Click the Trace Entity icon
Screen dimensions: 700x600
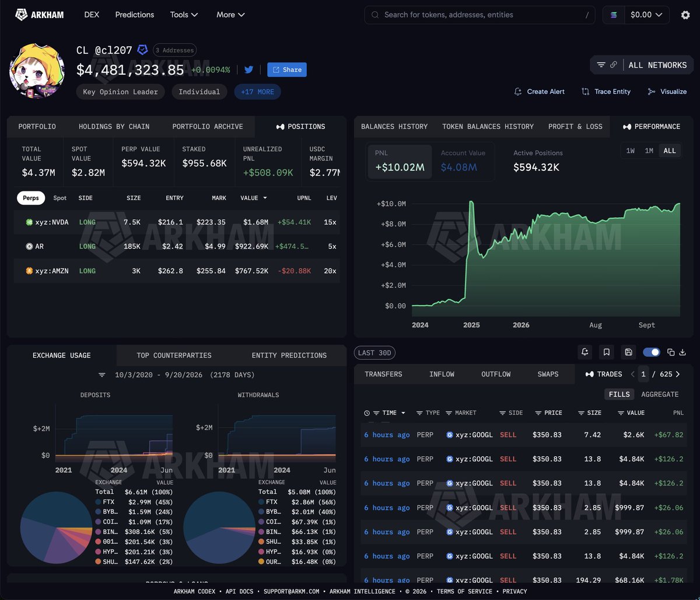click(x=585, y=92)
